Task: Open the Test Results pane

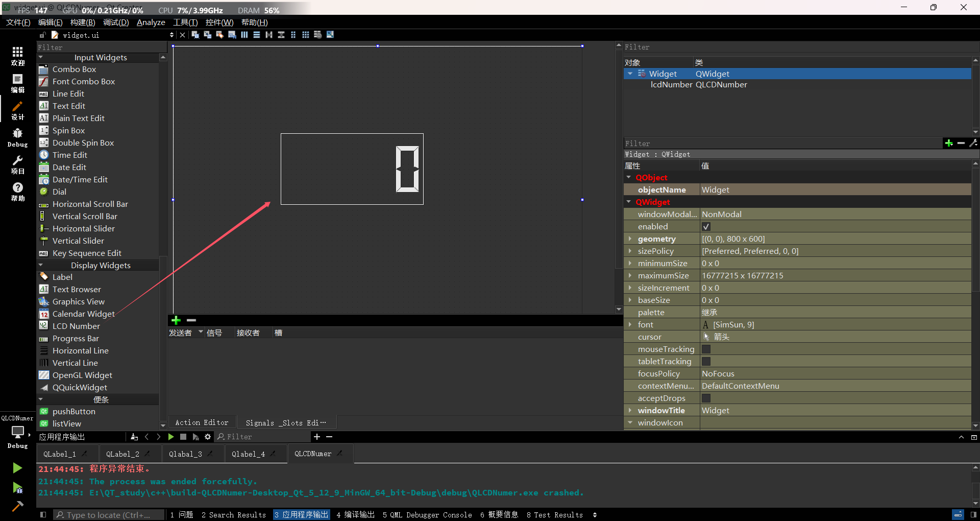Action: tap(555, 515)
